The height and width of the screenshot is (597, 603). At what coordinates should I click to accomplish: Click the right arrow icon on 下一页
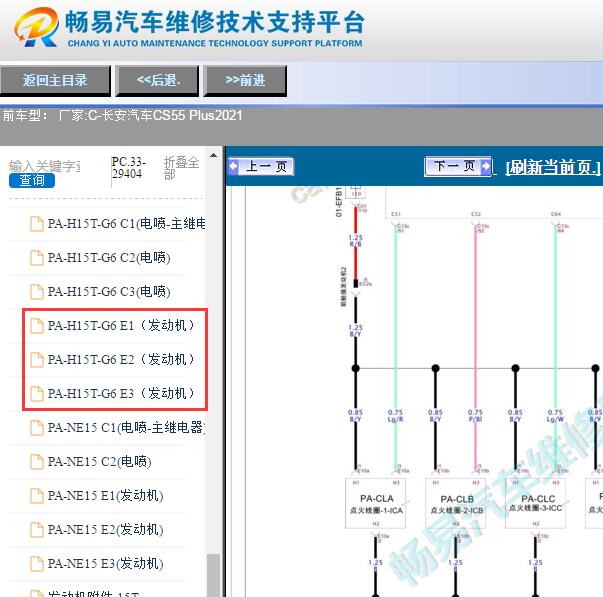coord(486,167)
